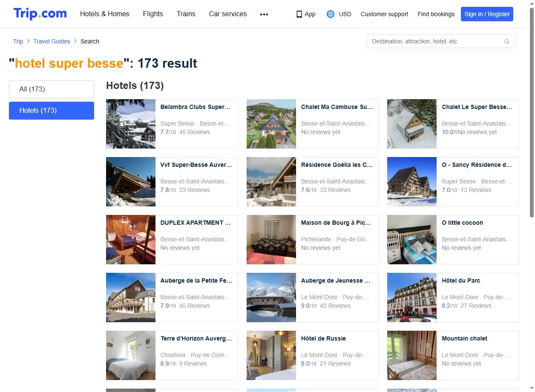Open Auberge de la Petite Ferme photo
The height and width of the screenshot is (392, 535).
point(131,298)
